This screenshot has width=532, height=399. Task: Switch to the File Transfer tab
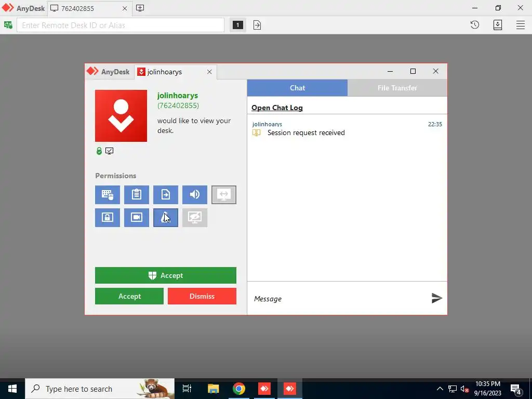pos(397,88)
